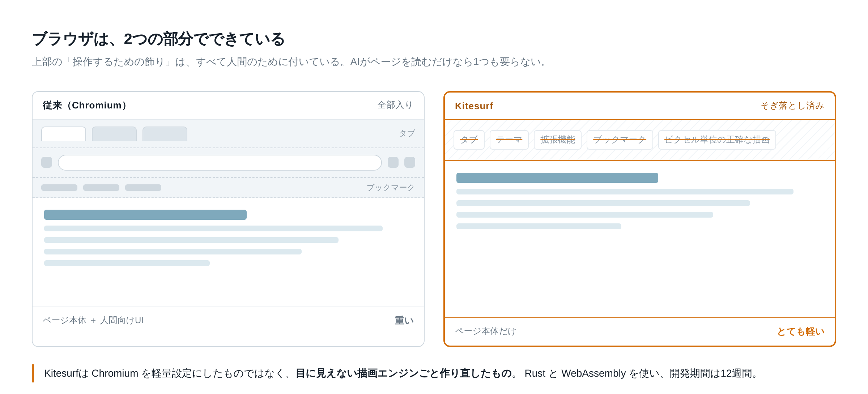
Task: Click the ブックマーク label in Chromium mockup
Action: tap(391, 188)
